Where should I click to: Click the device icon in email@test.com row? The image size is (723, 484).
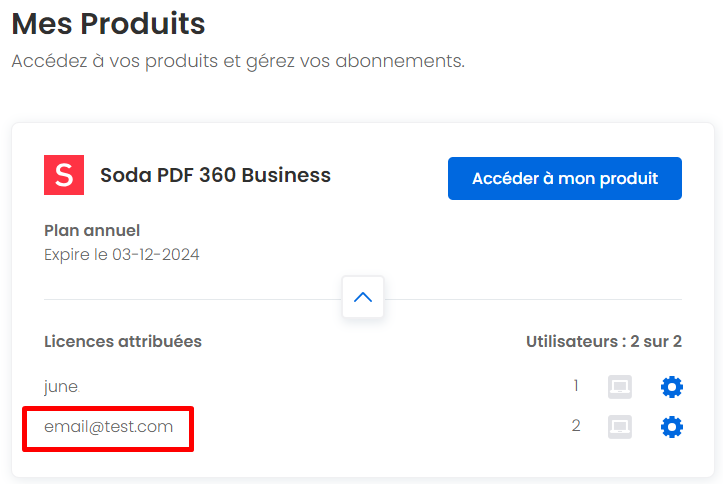[620, 427]
